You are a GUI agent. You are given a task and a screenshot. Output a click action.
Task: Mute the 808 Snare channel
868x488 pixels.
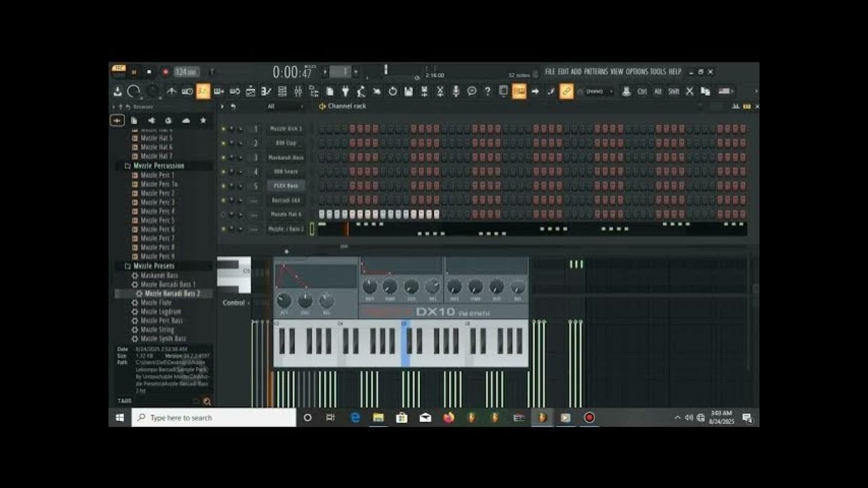pyautogui.click(x=223, y=171)
